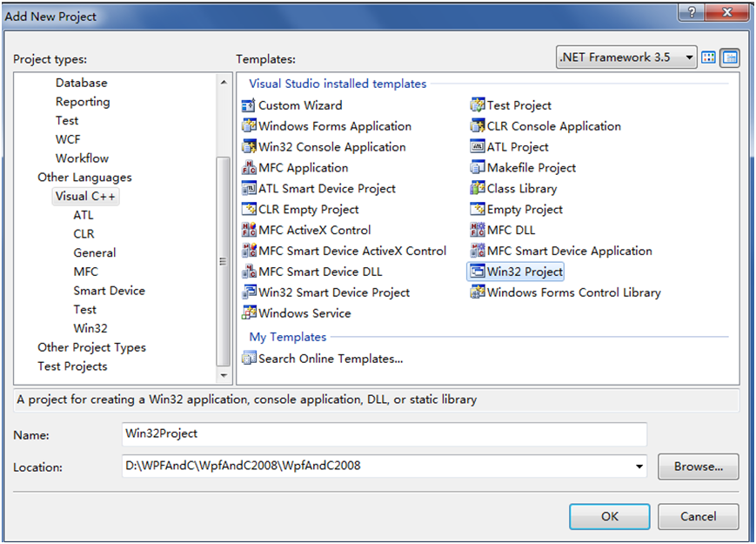
Task: Select the Test Project template icon
Action: pyautogui.click(x=478, y=105)
